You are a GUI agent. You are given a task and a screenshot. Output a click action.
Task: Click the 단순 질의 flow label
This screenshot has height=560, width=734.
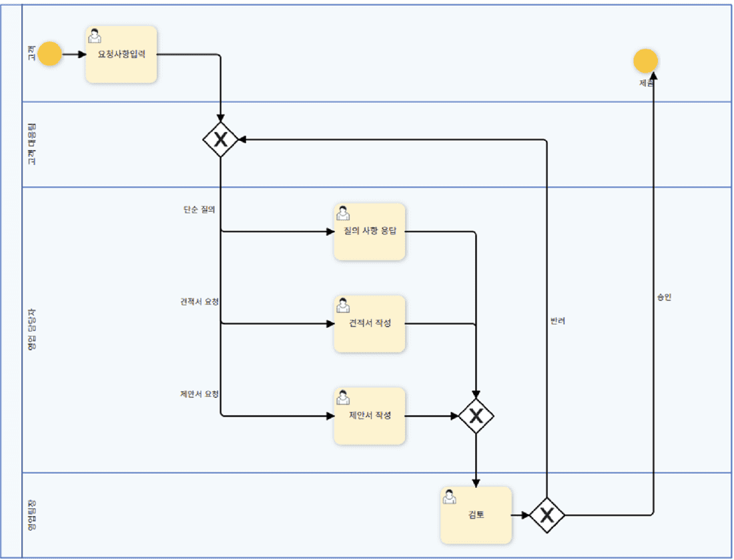pos(200,210)
